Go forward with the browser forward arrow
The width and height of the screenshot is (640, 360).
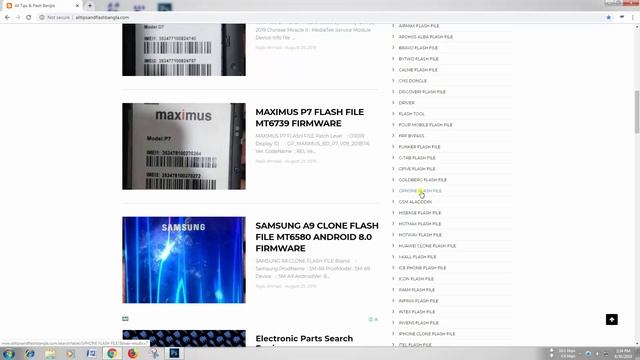(18, 18)
